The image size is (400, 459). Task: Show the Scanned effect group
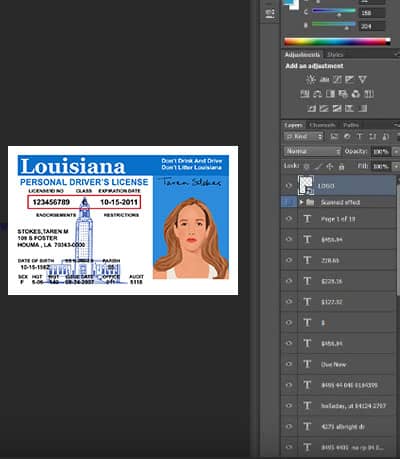(289, 202)
